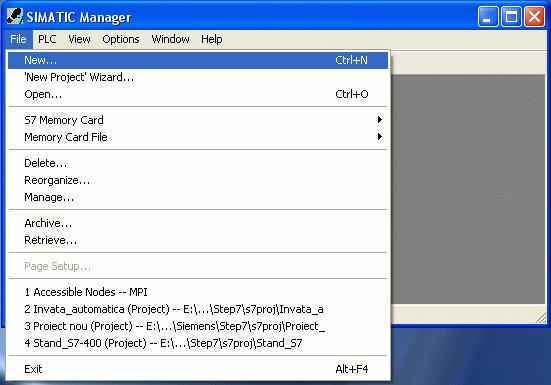Expand the S7 Memory Card submenu
This screenshot has width=551, height=385.
click(198, 120)
